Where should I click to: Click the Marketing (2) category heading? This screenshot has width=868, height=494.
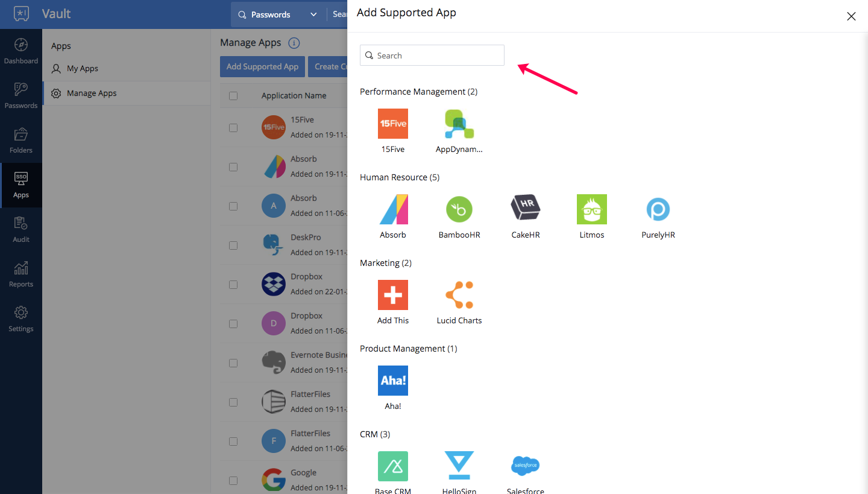pyautogui.click(x=386, y=263)
